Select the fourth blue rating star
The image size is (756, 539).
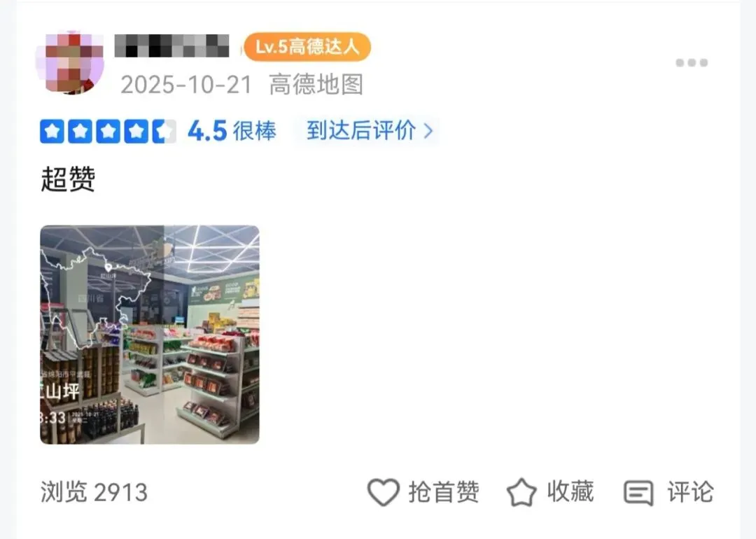pyautogui.click(x=136, y=131)
